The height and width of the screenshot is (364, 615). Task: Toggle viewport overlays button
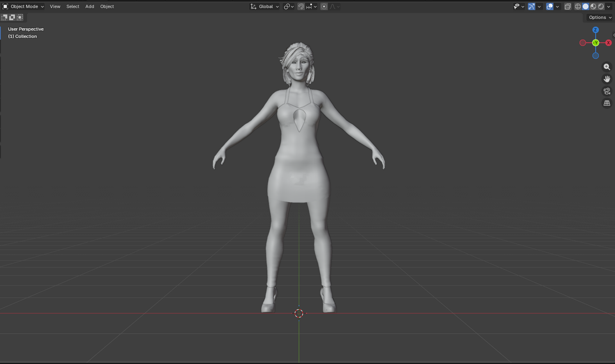pyautogui.click(x=550, y=7)
